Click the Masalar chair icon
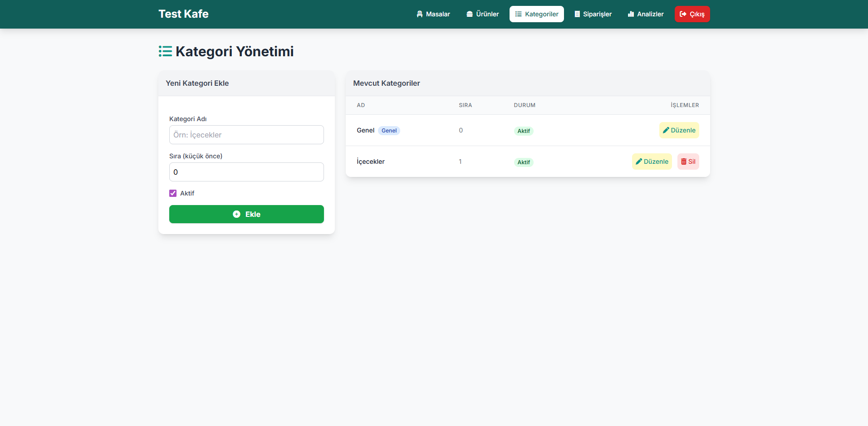 (420, 14)
